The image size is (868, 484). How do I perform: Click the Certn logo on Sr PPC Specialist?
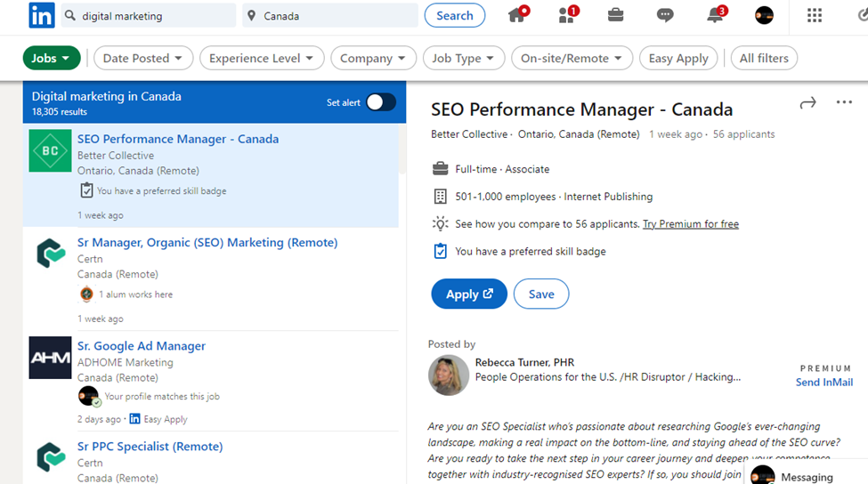51,457
